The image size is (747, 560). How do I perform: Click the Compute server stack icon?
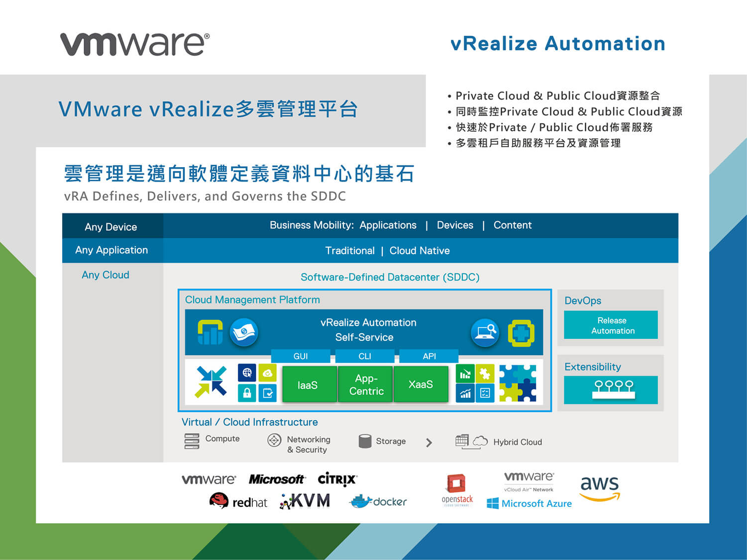coord(192,441)
